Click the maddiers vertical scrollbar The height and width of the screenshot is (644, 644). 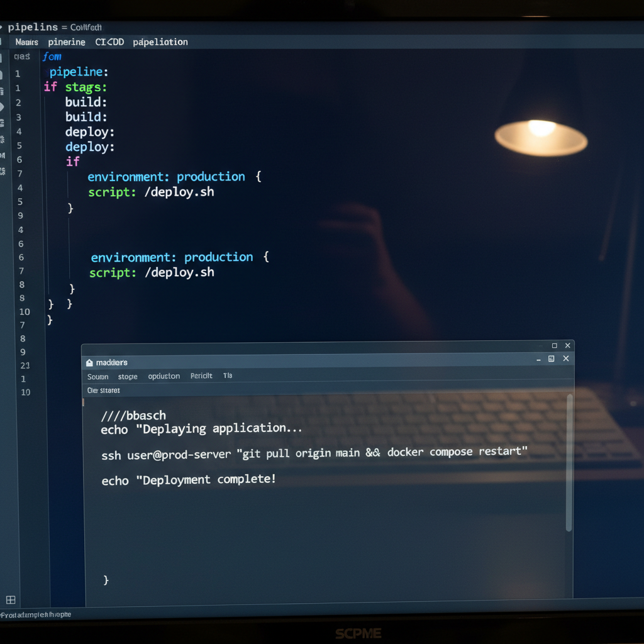click(x=569, y=463)
